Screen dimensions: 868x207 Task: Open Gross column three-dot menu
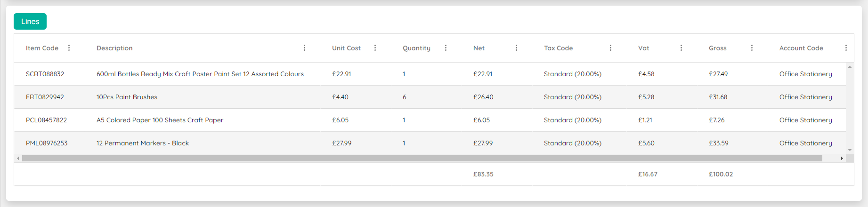[x=752, y=48]
